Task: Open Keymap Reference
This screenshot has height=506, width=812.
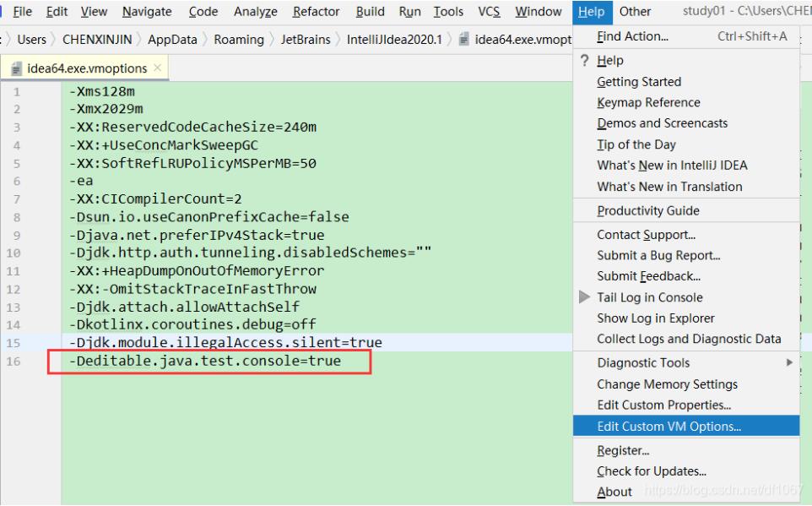Action: [x=648, y=102]
